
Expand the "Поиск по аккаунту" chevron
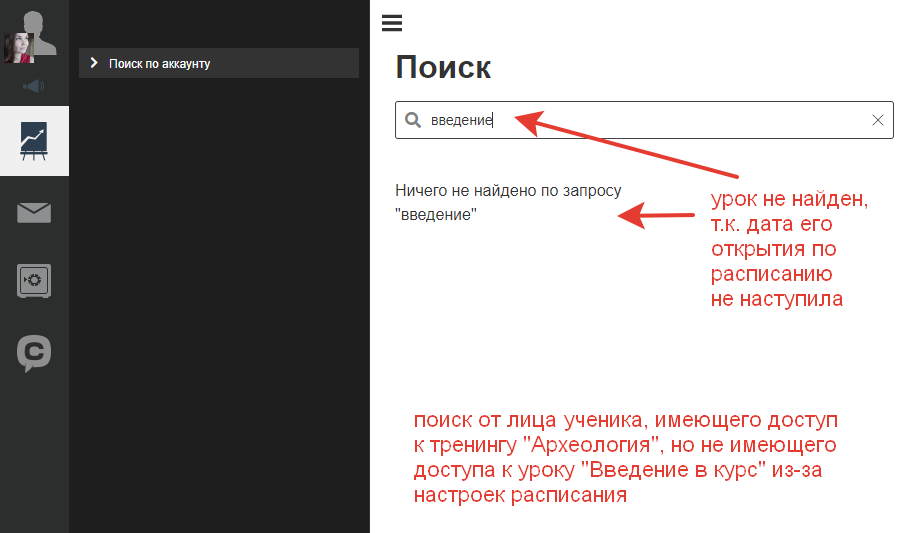[94, 63]
